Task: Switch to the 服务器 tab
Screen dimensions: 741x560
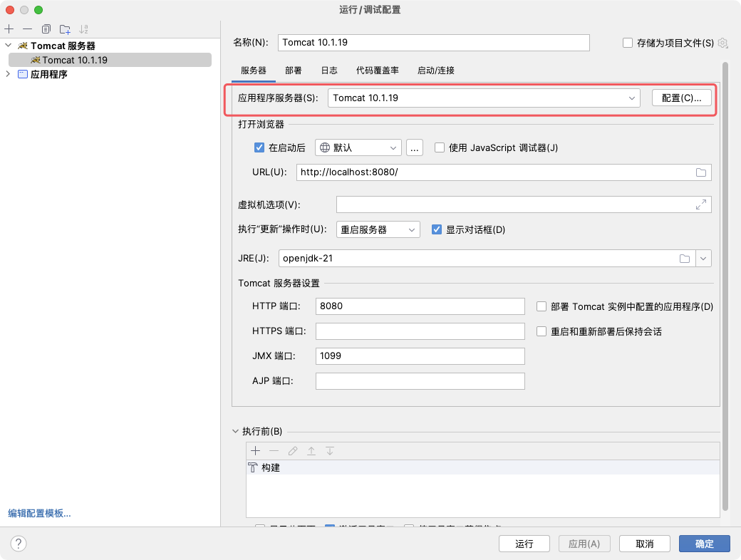Action: point(254,71)
